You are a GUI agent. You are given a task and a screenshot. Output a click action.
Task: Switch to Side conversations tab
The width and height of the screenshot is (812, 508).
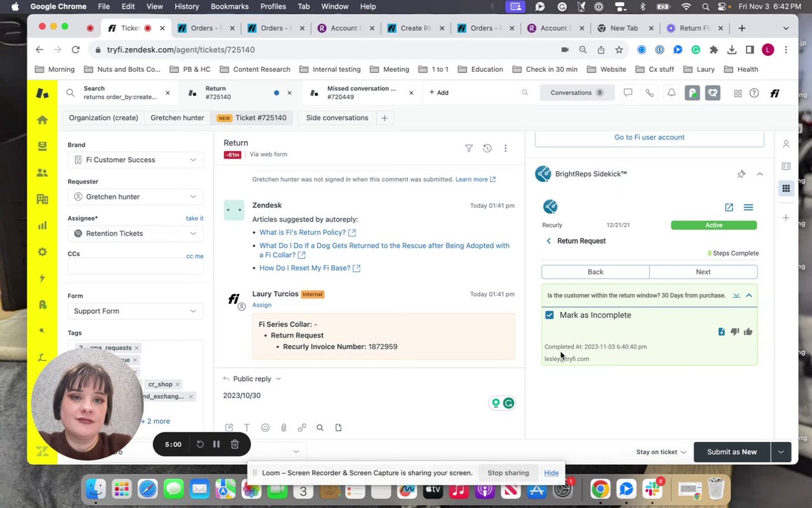[x=337, y=118]
